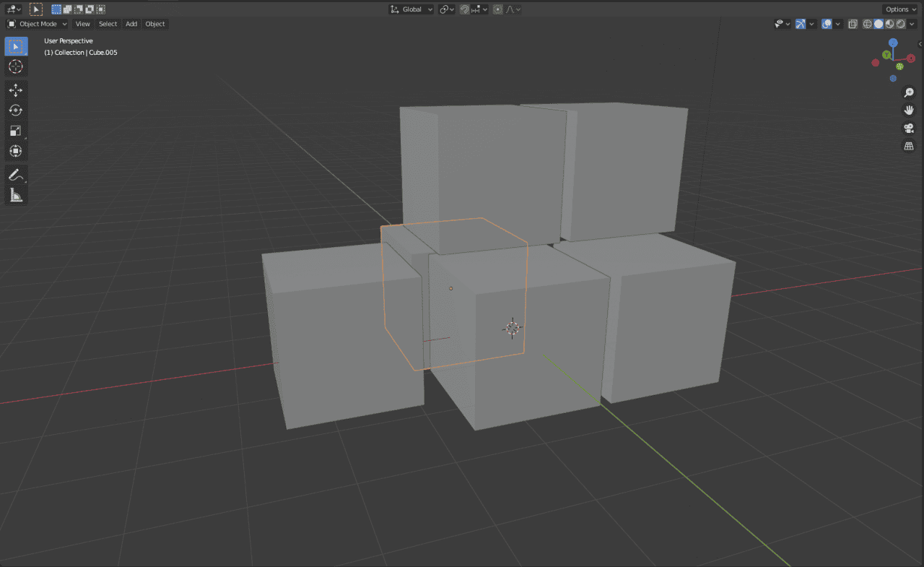Click the Options button
This screenshot has height=567, width=924.
[x=899, y=9]
